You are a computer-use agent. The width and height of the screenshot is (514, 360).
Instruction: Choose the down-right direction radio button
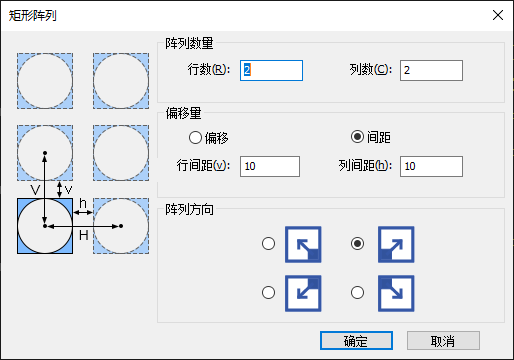click(357, 293)
